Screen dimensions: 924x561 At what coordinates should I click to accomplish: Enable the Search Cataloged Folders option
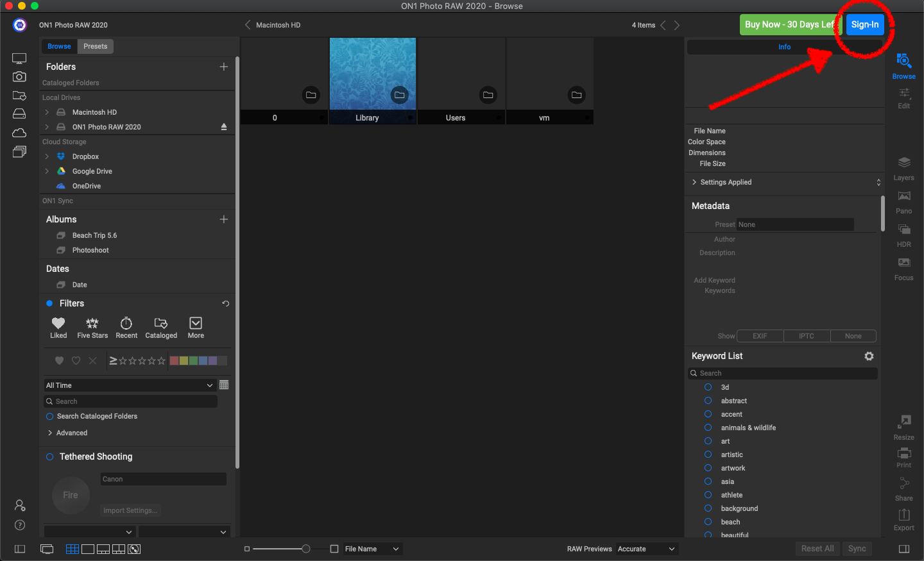(49, 417)
